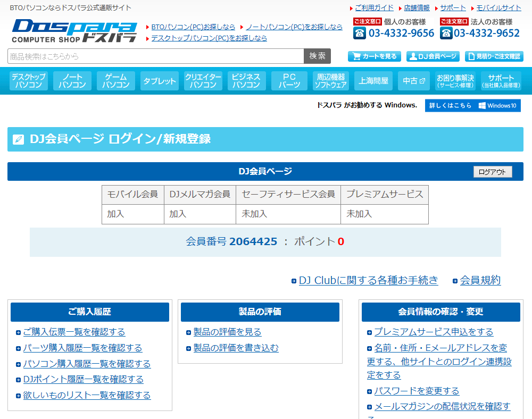This screenshot has height=419, width=532.
Task: Click the 検索 search button
Action: pyautogui.click(x=317, y=56)
